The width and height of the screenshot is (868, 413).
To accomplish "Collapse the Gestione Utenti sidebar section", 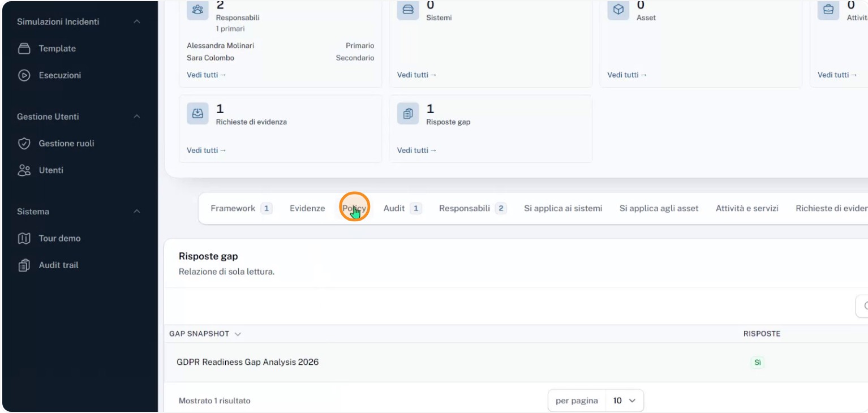I will point(136,117).
